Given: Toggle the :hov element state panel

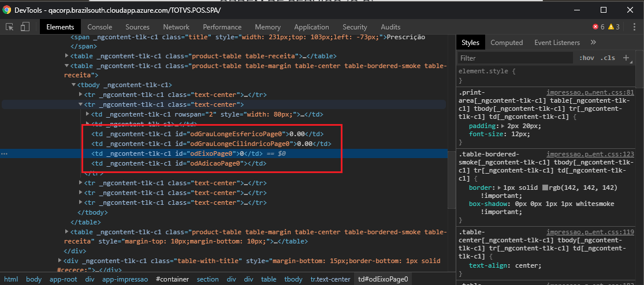Looking at the screenshot, I should (x=586, y=58).
